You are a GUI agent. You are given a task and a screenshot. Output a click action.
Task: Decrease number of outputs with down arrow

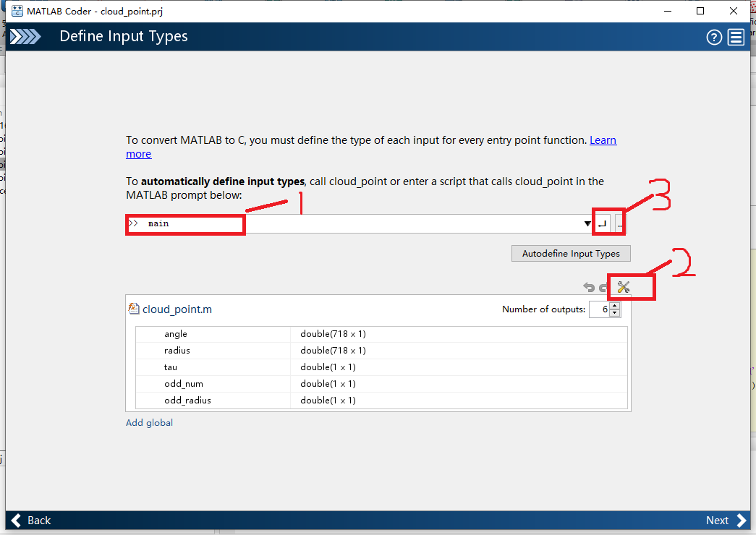pyautogui.click(x=614, y=313)
